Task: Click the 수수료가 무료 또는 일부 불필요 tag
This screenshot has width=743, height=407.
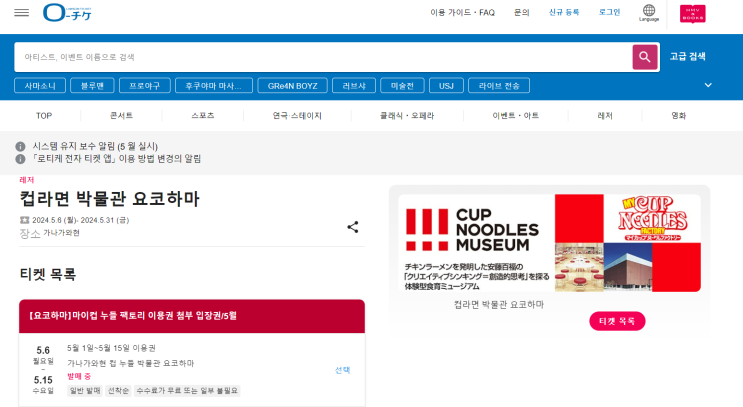Action: pos(187,391)
